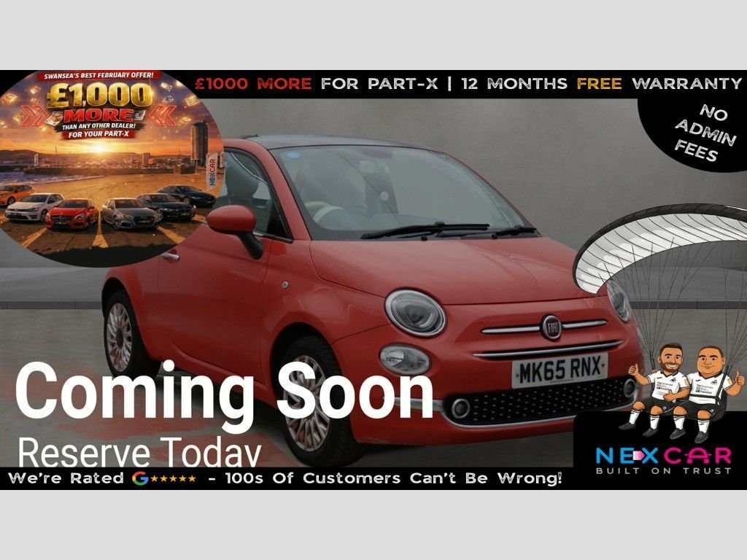Click the Fiat badge on the car's nose

[x=551, y=327]
